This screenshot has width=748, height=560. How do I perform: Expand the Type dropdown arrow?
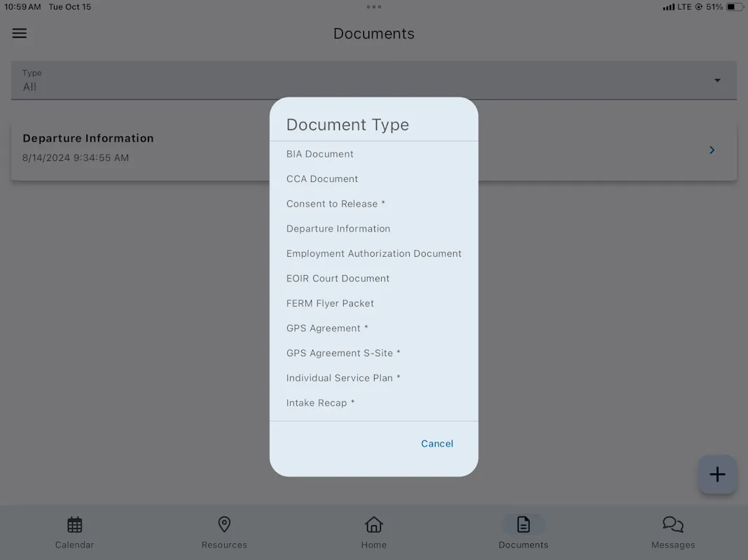click(717, 80)
